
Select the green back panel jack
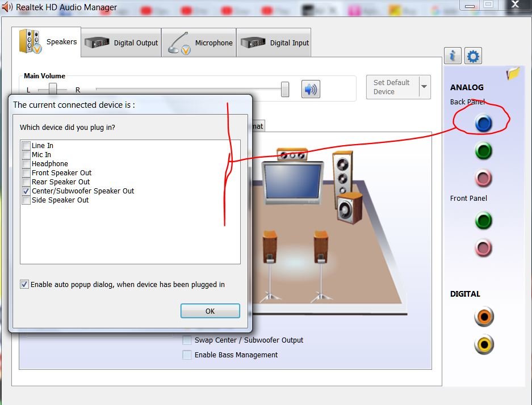[x=484, y=151]
